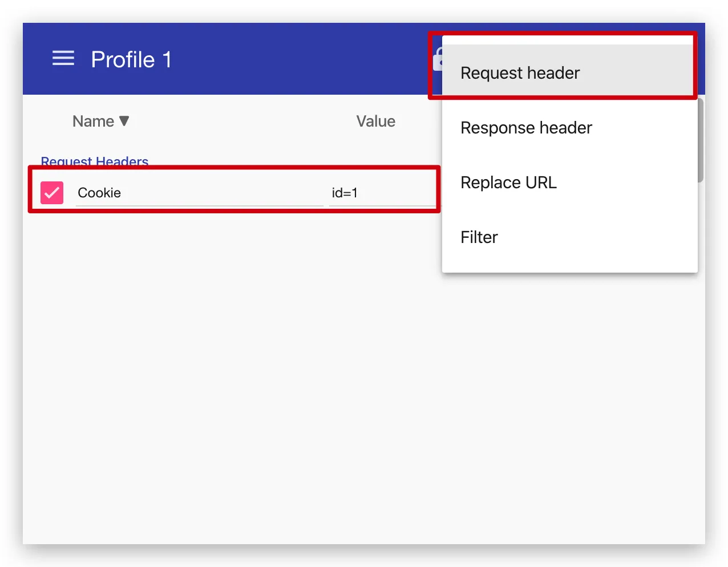Open the hamburger navigation menu
728x567 pixels.
tap(63, 59)
